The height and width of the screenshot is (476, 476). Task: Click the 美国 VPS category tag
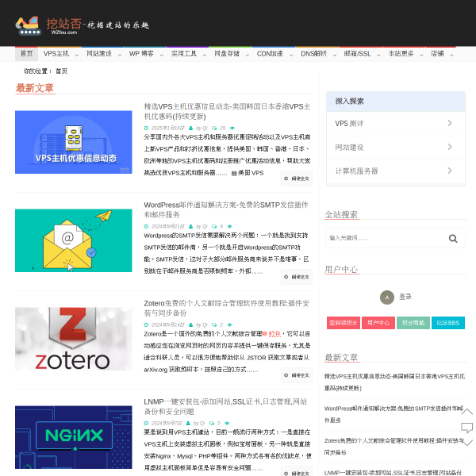click(248, 173)
